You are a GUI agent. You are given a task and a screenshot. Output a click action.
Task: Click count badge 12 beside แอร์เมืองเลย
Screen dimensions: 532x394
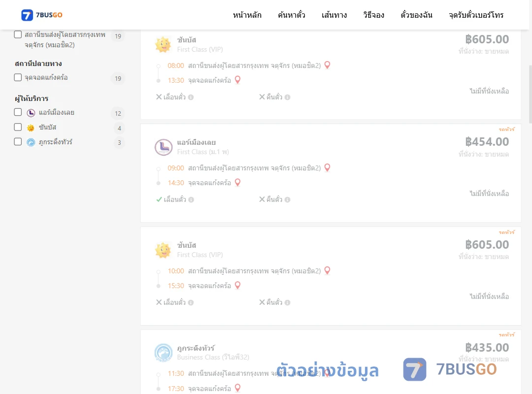point(118,113)
